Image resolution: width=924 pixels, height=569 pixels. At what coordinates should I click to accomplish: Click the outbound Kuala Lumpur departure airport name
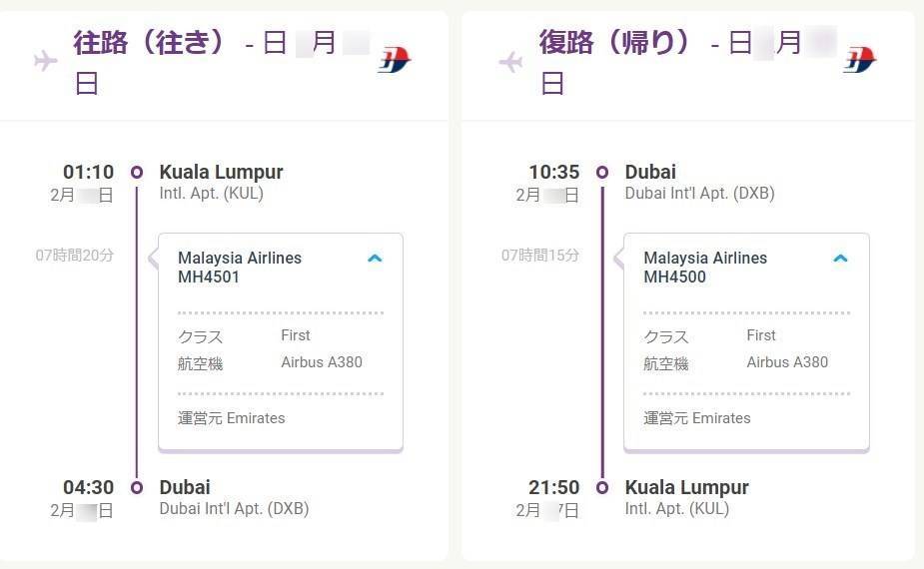pyautogui.click(x=221, y=172)
